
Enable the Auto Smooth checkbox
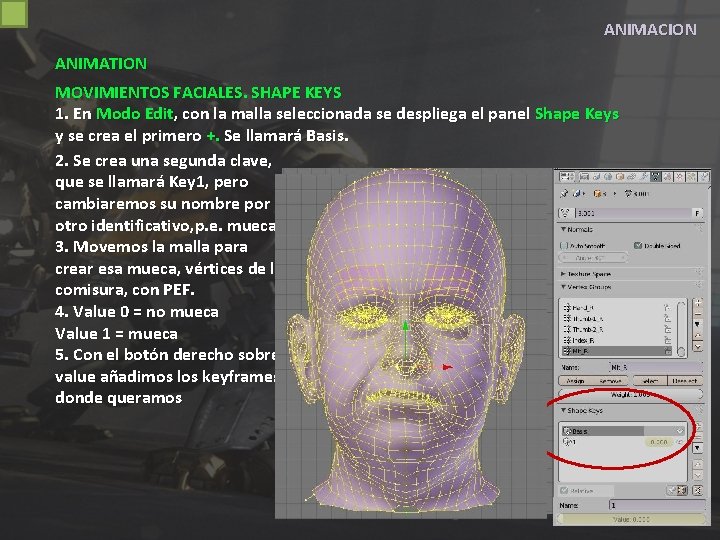[x=564, y=246]
